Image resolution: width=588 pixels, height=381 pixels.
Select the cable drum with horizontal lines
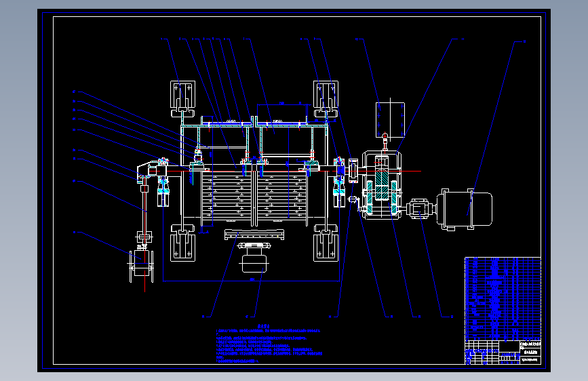pyautogui.click(x=254, y=196)
